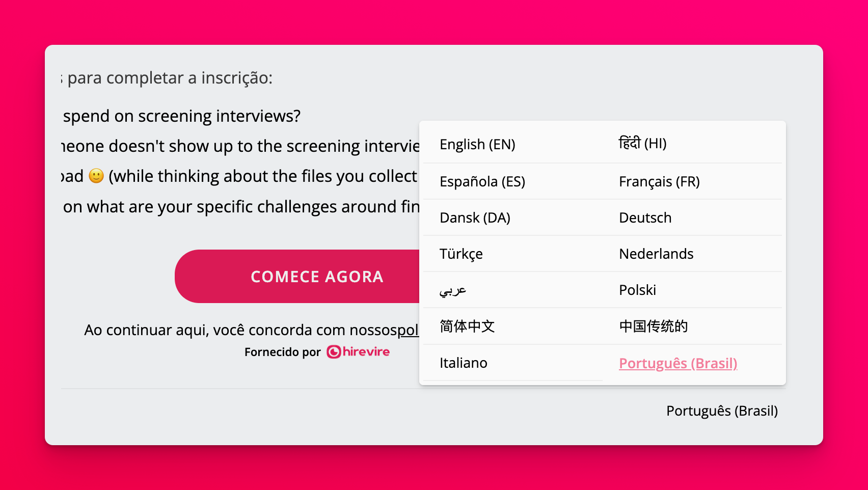Click the smiley face emoji

(x=96, y=176)
